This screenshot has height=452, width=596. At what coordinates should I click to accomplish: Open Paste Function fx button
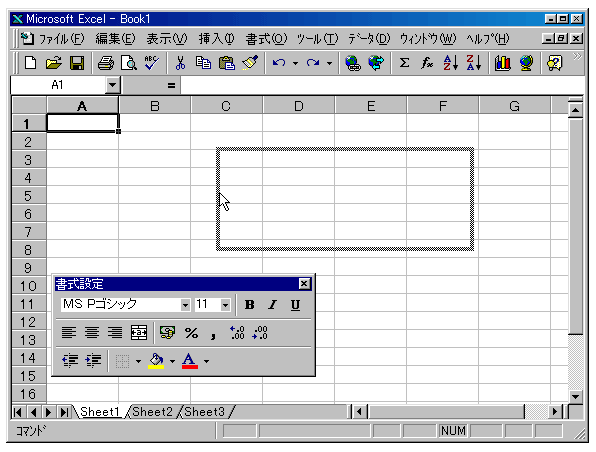tap(427, 63)
